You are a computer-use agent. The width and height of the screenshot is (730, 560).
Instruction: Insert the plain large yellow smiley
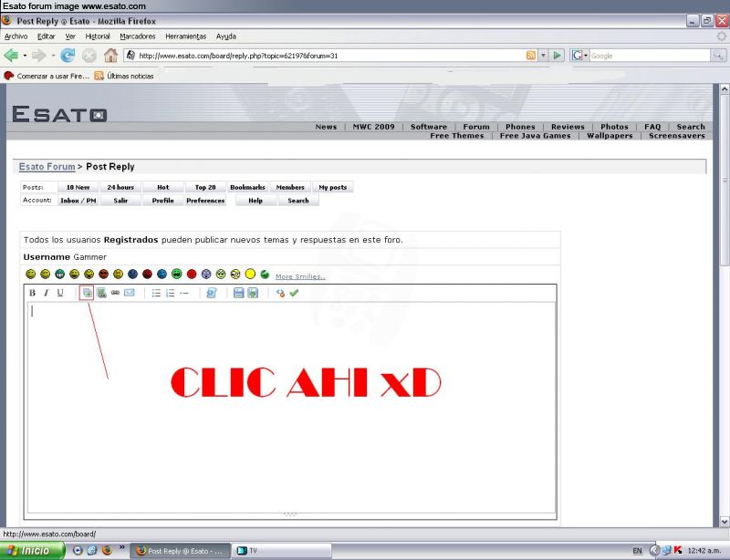pos(250,274)
